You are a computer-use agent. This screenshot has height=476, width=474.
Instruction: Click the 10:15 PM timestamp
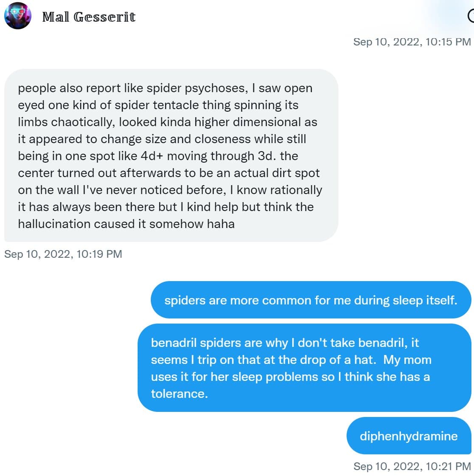click(x=412, y=42)
